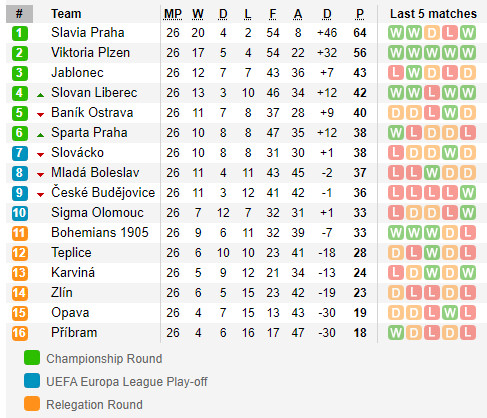This screenshot has width=487, height=418.
Task: Click Opava's green W result badge
Action: click(x=450, y=313)
